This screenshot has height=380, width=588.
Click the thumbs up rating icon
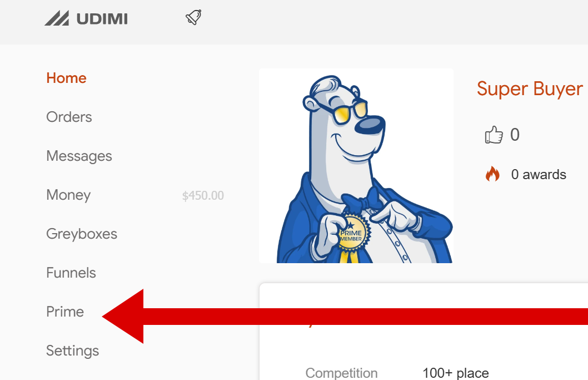click(494, 135)
